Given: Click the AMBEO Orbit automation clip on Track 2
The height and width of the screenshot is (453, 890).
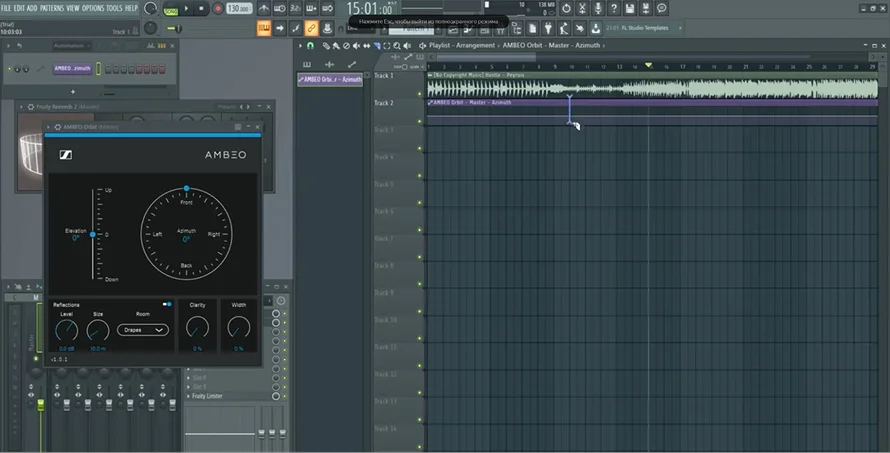Looking at the screenshot, I should (x=480, y=102).
